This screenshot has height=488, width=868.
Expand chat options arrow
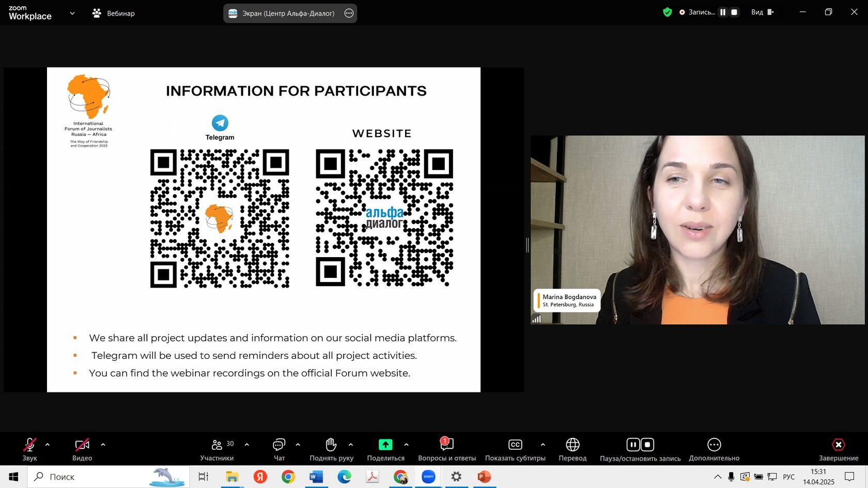coord(298,445)
